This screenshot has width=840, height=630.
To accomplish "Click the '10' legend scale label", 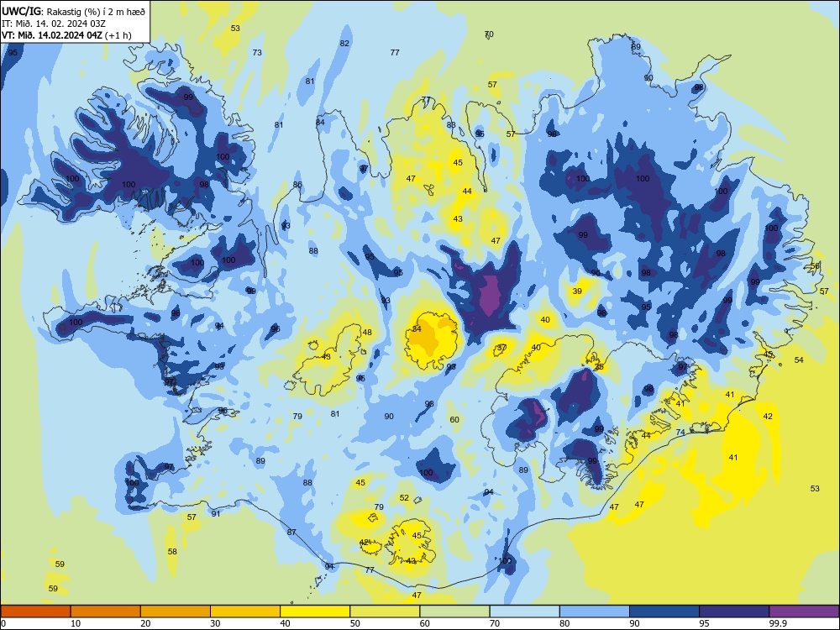I will 76,623.
